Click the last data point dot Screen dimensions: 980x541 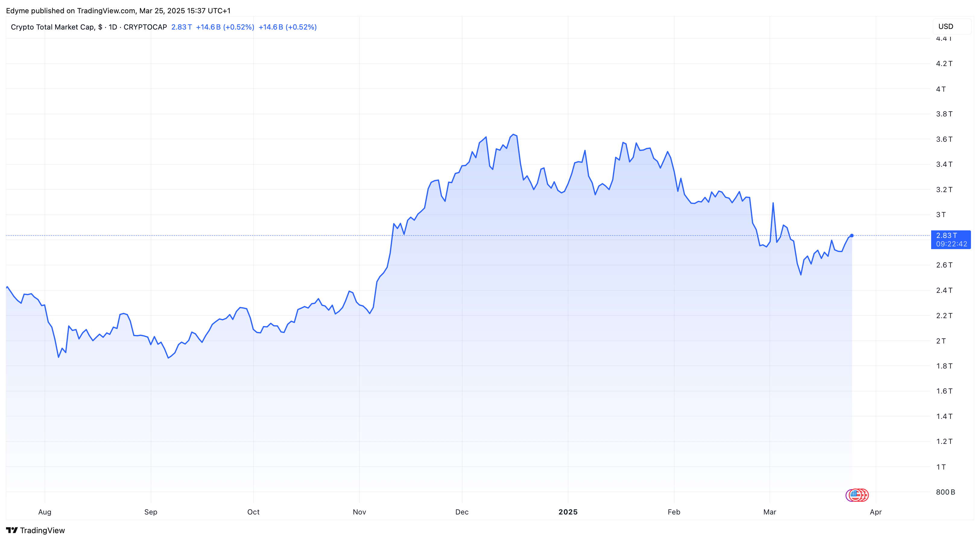pyautogui.click(x=852, y=236)
